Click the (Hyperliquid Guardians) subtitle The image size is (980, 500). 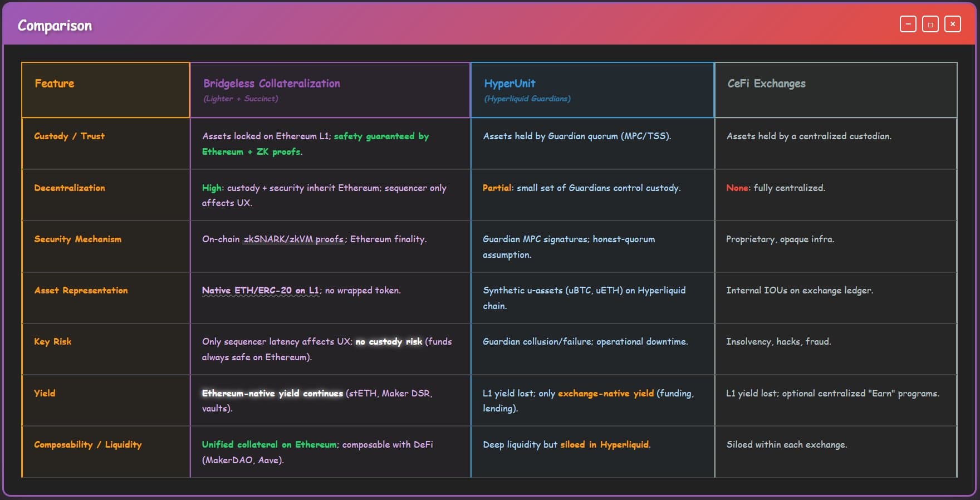pyautogui.click(x=527, y=99)
